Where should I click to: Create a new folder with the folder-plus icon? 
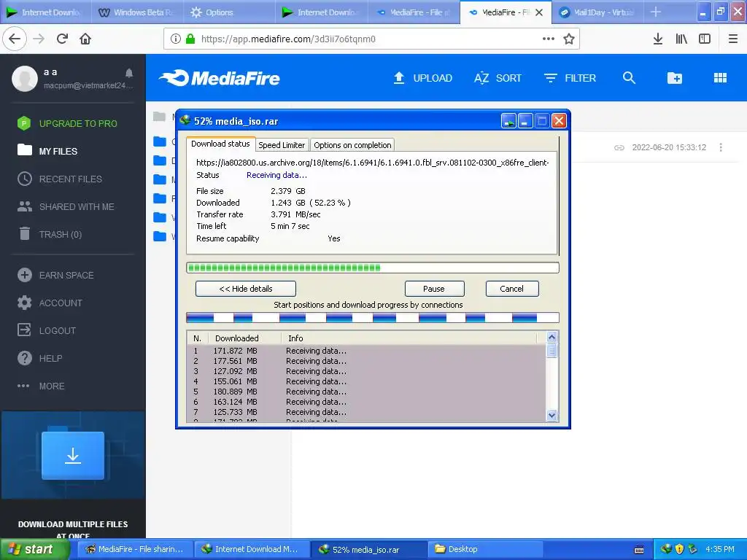coord(675,78)
